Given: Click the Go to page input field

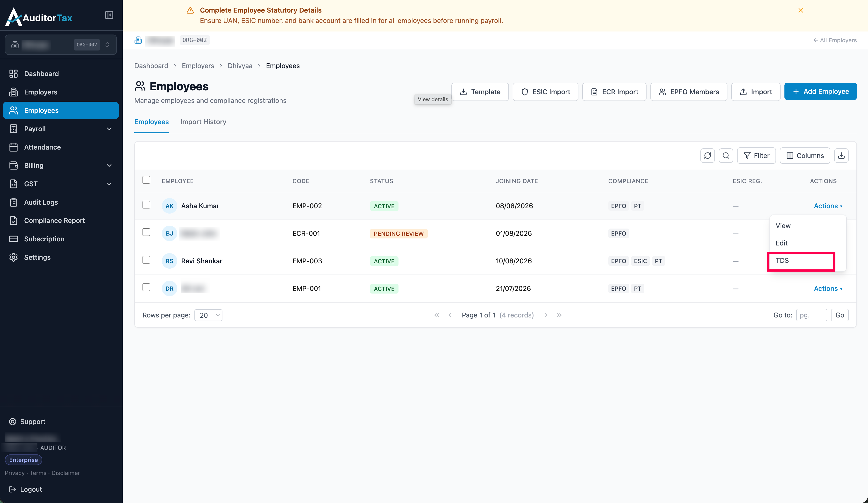Looking at the screenshot, I should tap(811, 315).
